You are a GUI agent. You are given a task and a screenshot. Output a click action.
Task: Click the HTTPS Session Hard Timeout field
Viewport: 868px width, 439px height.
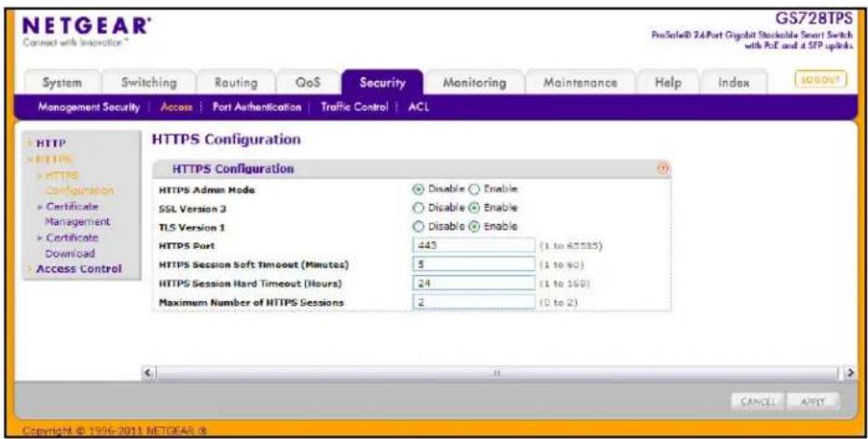pyautogui.click(x=474, y=283)
